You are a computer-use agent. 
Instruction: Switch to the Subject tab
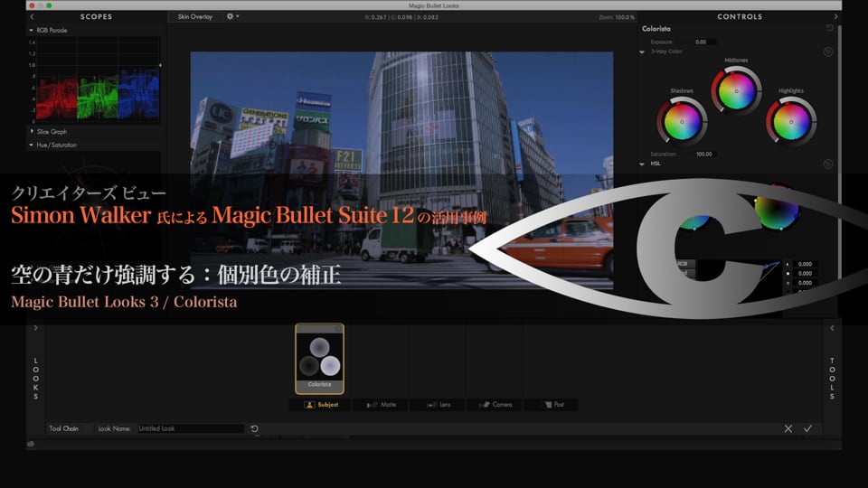tap(320, 405)
